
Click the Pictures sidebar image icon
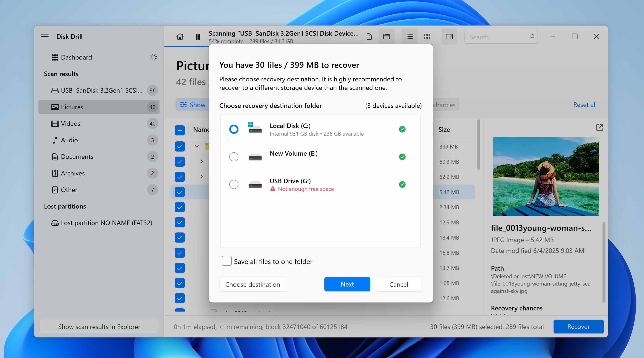click(55, 107)
